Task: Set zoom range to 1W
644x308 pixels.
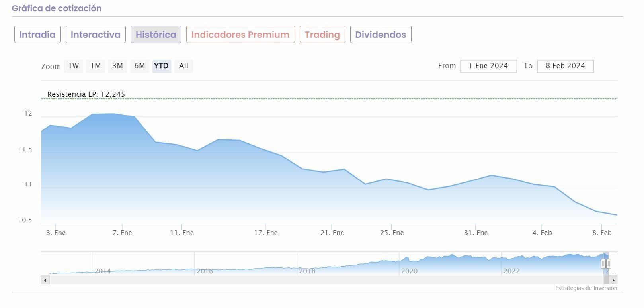Action: click(74, 66)
